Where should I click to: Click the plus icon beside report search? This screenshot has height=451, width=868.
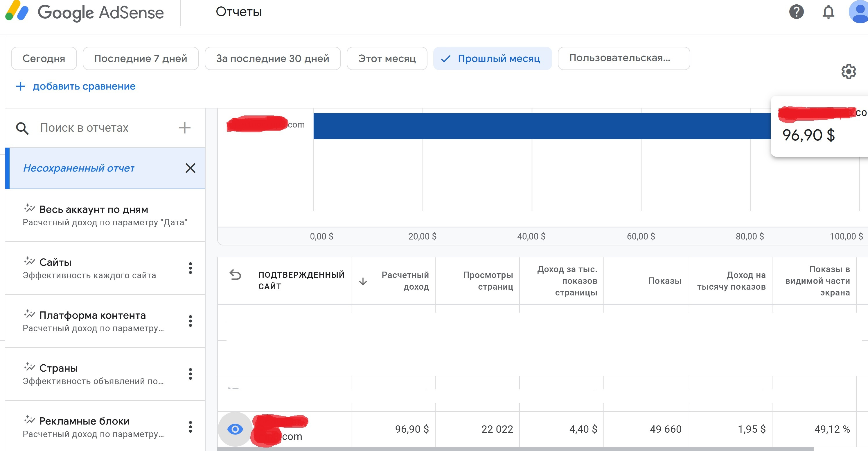(x=184, y=128)
